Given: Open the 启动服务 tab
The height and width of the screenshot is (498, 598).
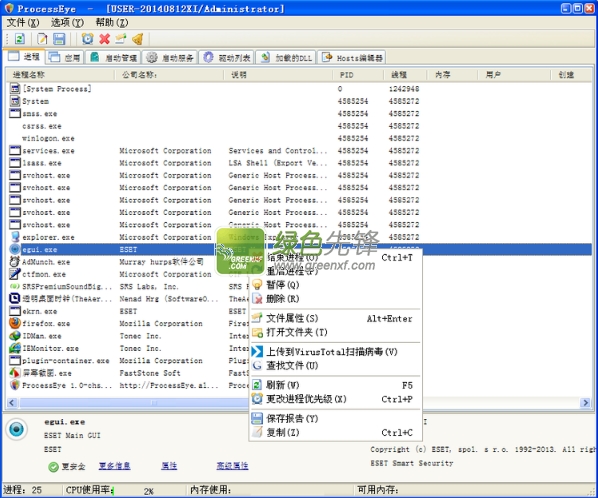Looking at the screenshot, I should (x=170, y=58).
